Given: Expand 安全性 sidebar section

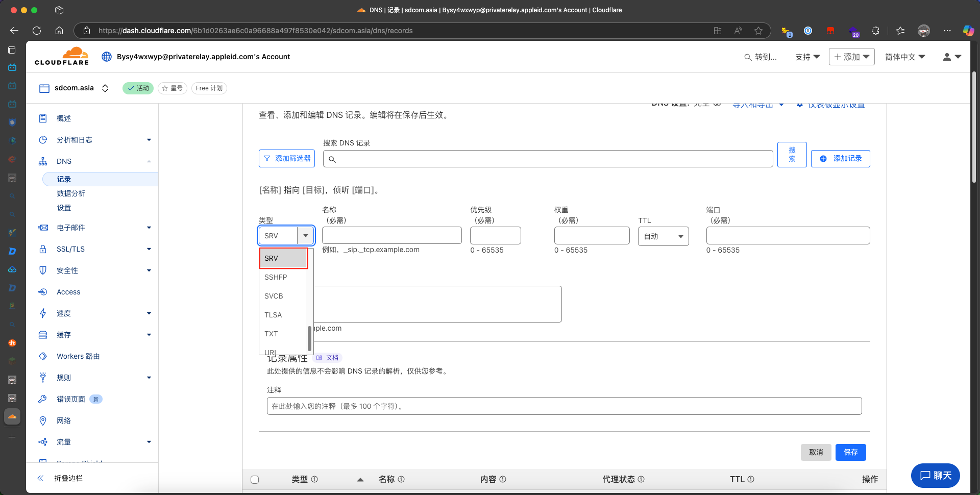Looking at the screenshot, I should pos(149,270).
